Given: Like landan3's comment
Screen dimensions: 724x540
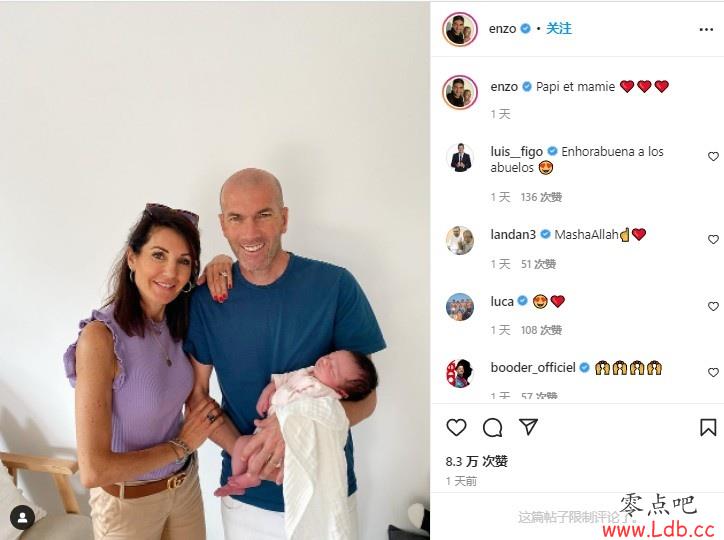Looking at the screenshot, I should 713,240.
